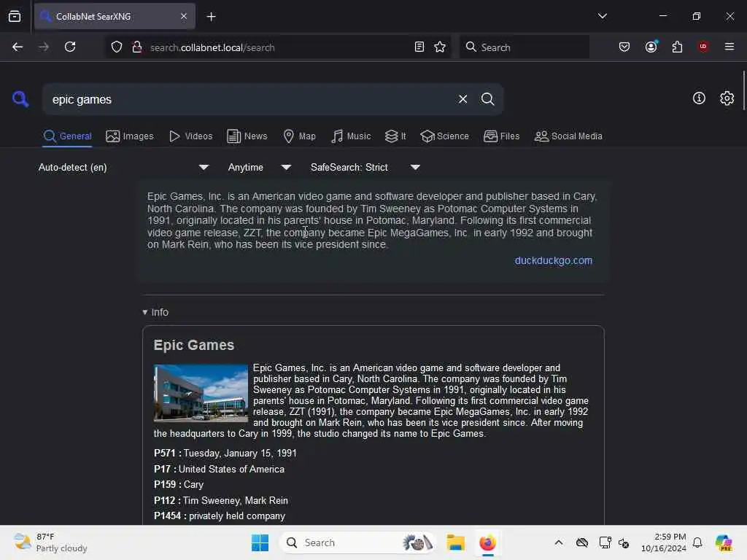
Task: Select 'P1454 : privately held company' line
Action: (220, 516)
